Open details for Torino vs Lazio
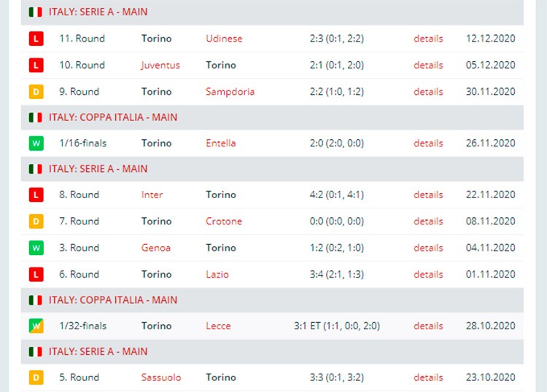This screenshot has width=547, height=392. coord(428,274)
